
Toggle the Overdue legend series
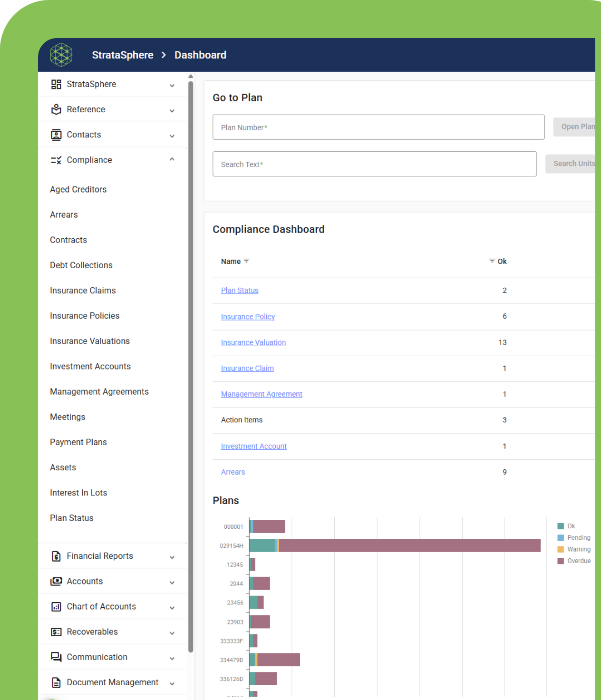pos(574,561)
